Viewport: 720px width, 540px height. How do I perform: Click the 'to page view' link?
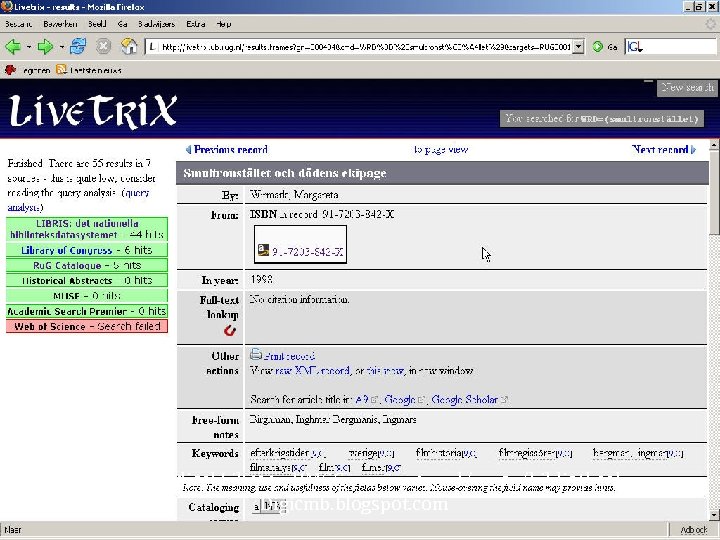click(441, 150)
